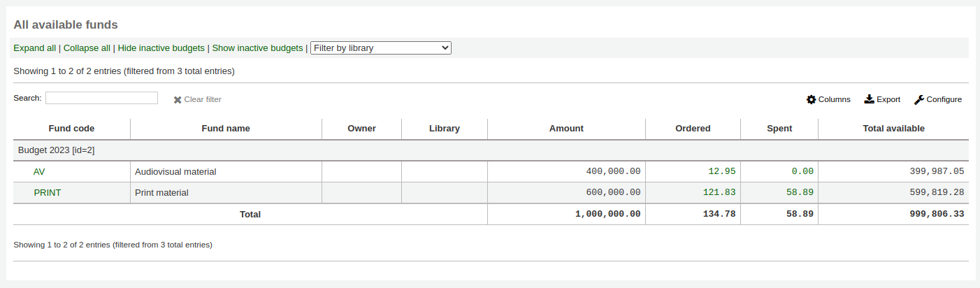Open PRINT ordered amount 121.83
Viewport: 980px width, 288px height.
click(x=719, y=192)
